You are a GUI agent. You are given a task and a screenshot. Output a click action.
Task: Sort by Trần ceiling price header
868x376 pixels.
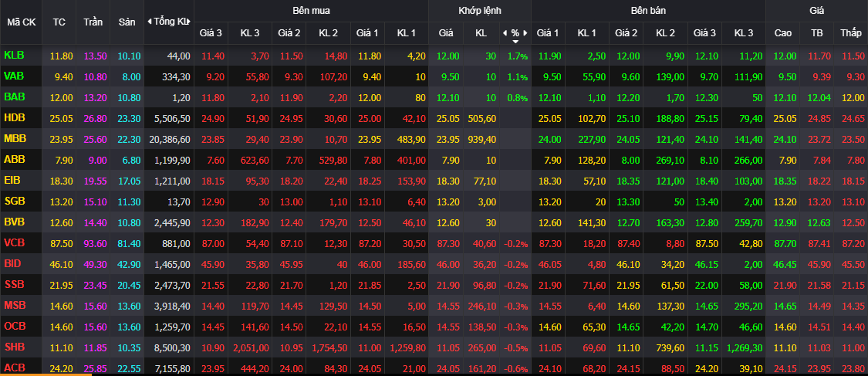[93, 22]
